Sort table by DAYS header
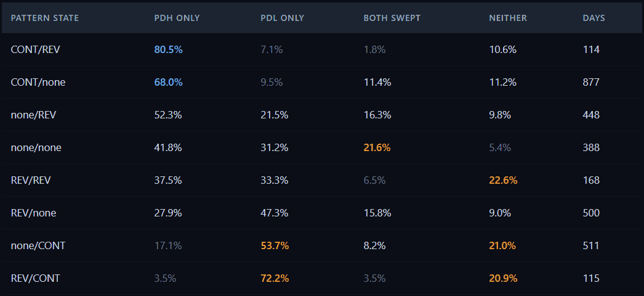The width and height of the screenshot is (644, 296). pos(594,18)
